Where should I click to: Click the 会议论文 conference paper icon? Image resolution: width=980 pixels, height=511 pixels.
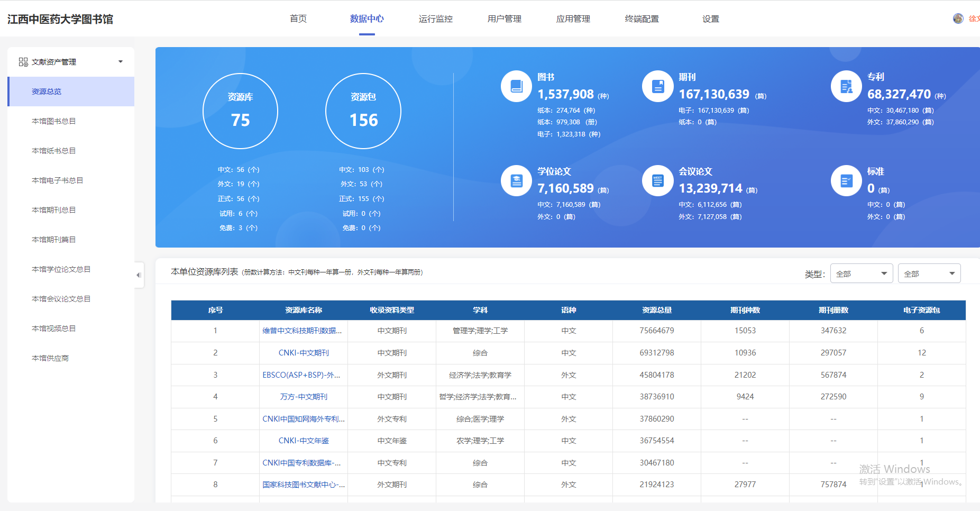pos(657,180)
